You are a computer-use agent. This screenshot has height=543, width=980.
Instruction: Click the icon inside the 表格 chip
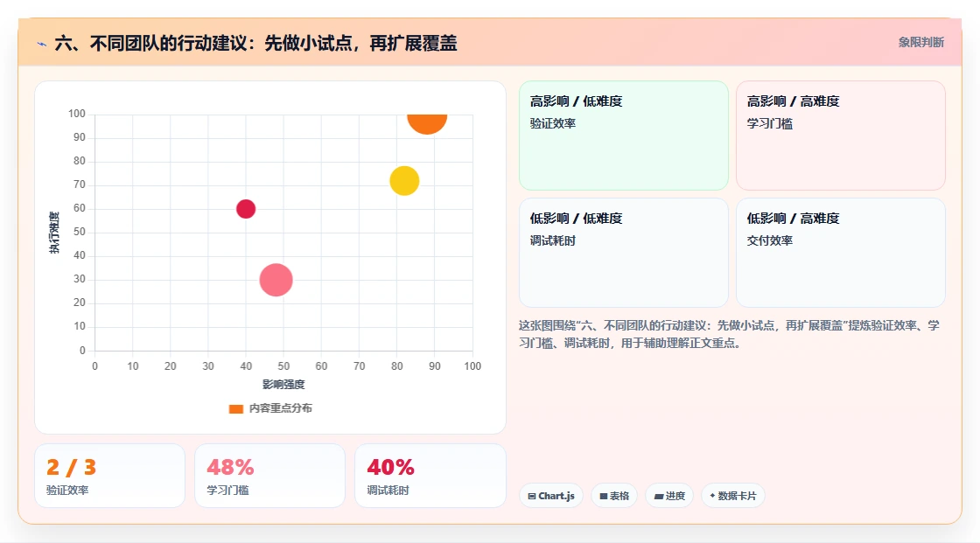pyautogui.click(x=604, y=496)
